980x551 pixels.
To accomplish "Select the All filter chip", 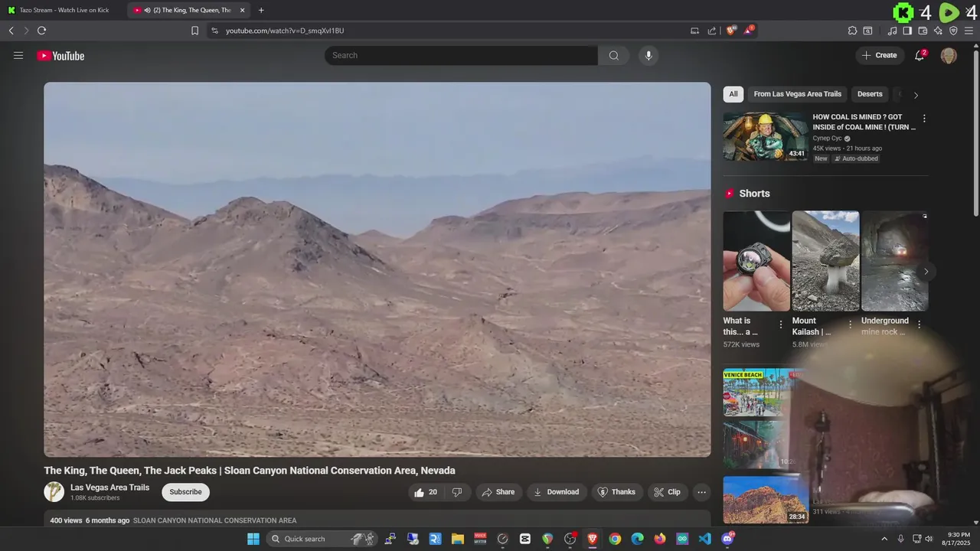I will [733, 94].
